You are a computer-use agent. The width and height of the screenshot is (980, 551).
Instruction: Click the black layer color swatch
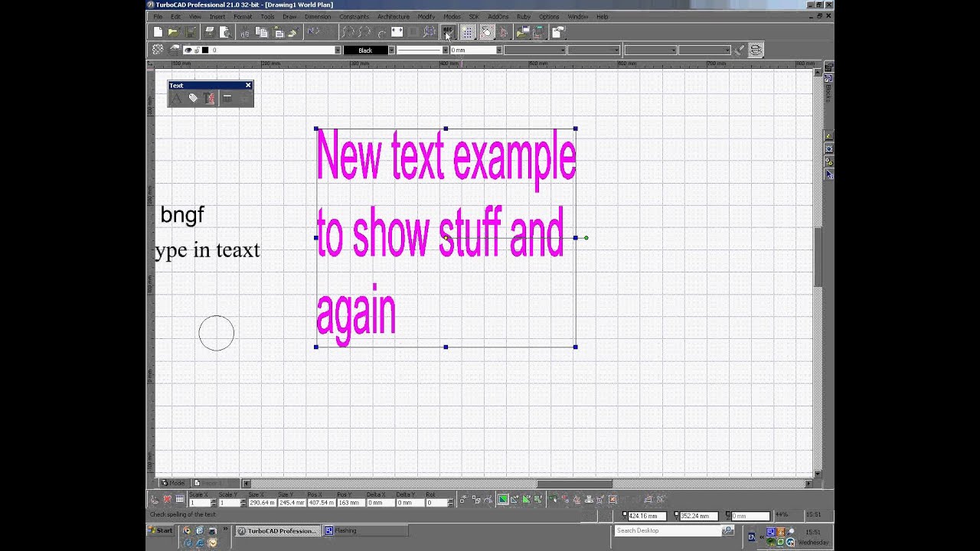205,50
